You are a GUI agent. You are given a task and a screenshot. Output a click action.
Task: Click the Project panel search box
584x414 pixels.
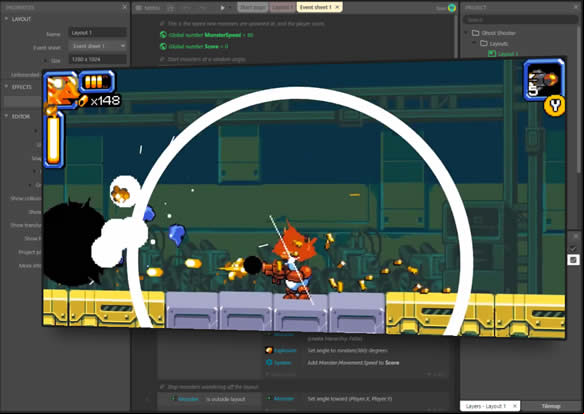[x=520, y=19]
